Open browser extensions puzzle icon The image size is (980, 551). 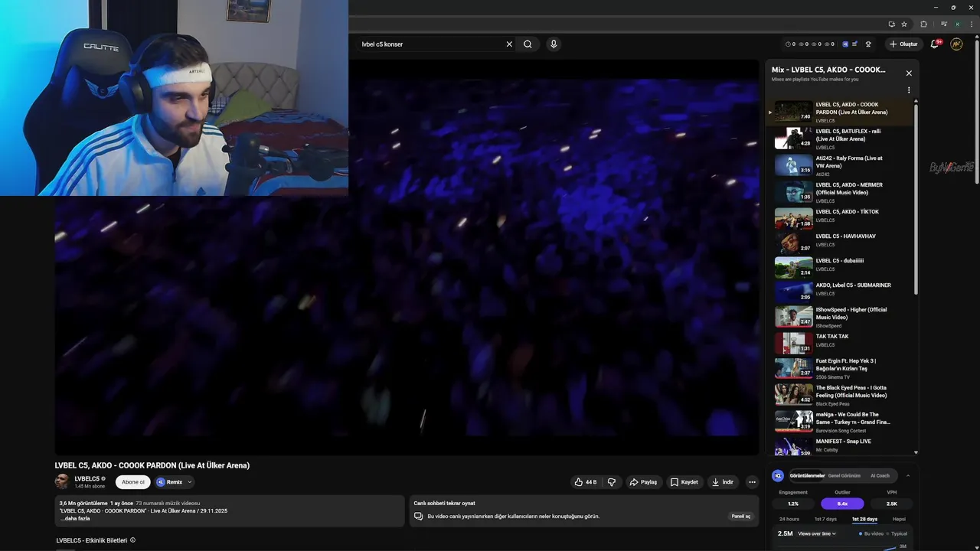click(923, 24)
